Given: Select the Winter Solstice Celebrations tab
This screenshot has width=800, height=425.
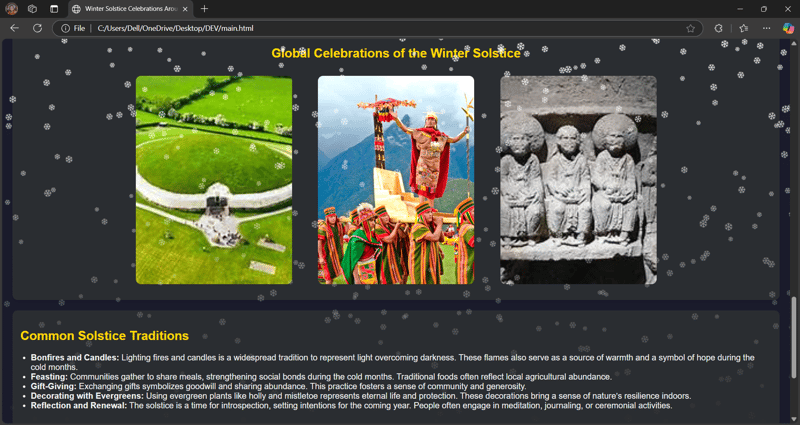Looking at the screenshot, I should [x=130, y=9].
